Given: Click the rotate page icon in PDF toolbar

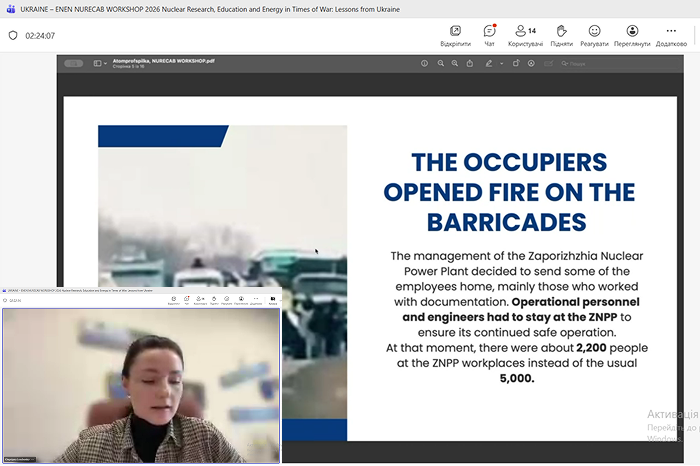Looking at the screenshot, I should [516, 63].
